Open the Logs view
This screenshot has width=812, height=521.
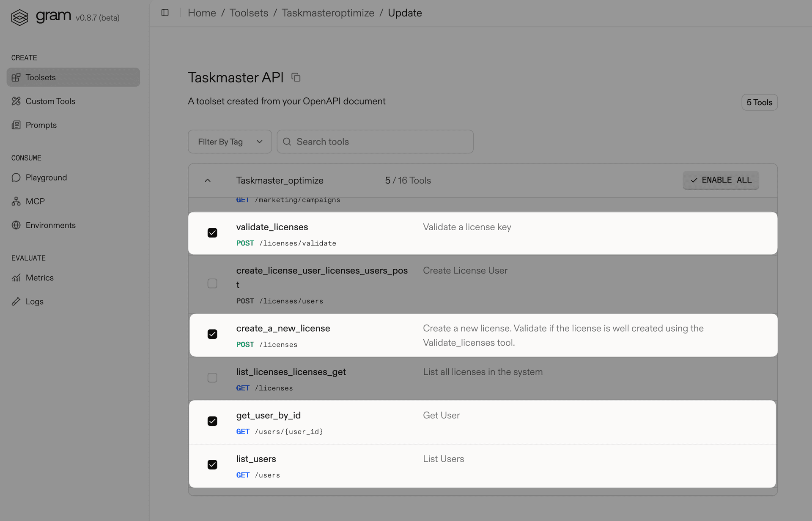tap(34, 301)
